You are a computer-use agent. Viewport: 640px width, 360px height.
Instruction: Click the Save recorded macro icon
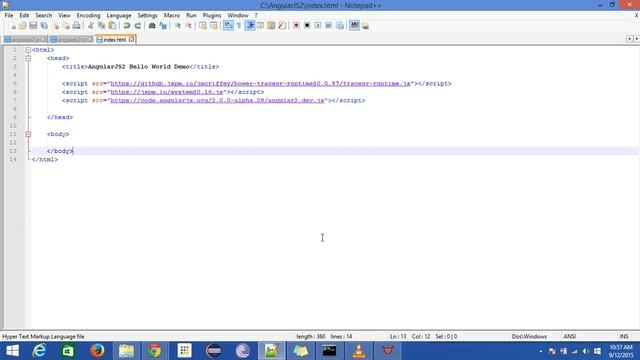click(340, 26)
